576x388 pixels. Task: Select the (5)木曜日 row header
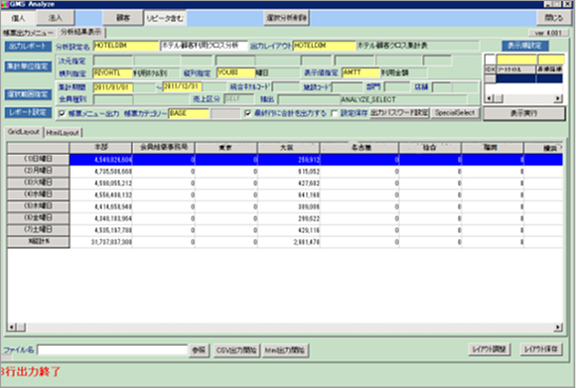38,206
